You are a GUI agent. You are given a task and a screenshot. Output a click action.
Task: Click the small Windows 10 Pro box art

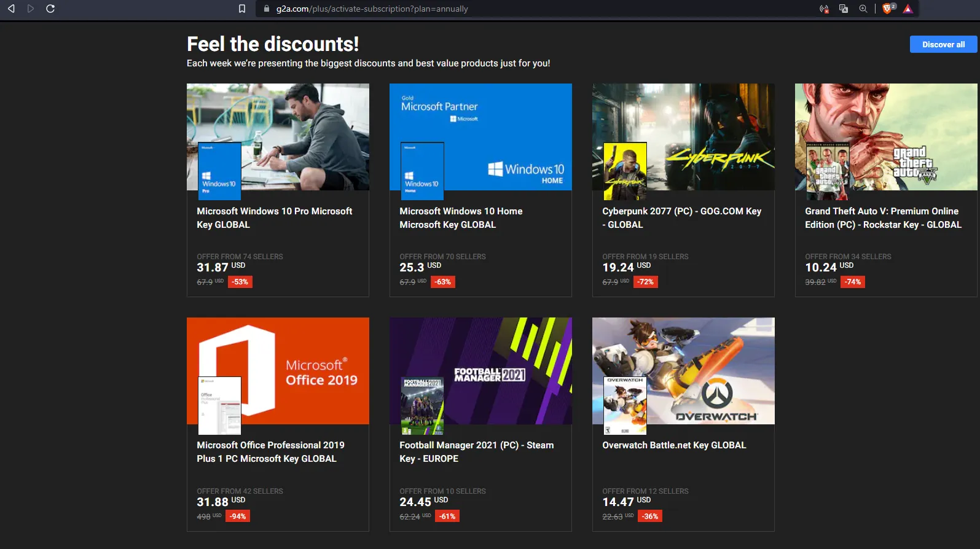219,171
